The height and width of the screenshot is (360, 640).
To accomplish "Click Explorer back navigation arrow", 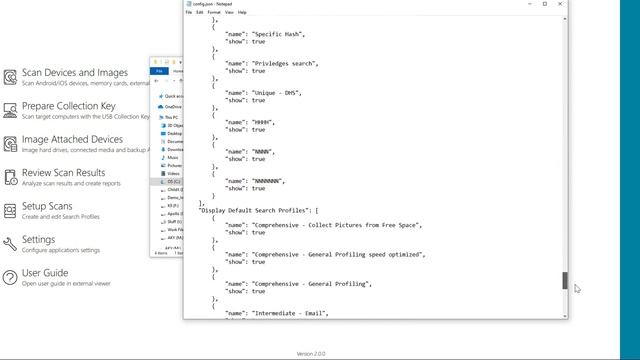I will click(x=156, y=81).
